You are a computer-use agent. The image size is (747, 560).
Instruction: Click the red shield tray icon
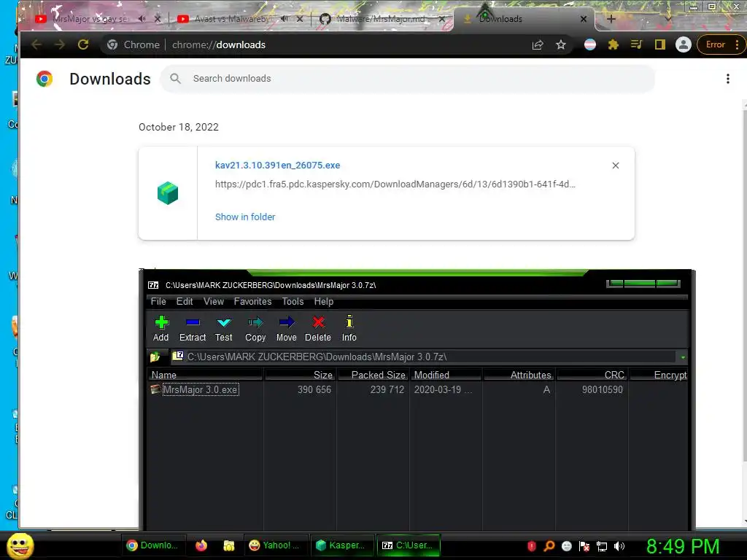tap(532, 546)
